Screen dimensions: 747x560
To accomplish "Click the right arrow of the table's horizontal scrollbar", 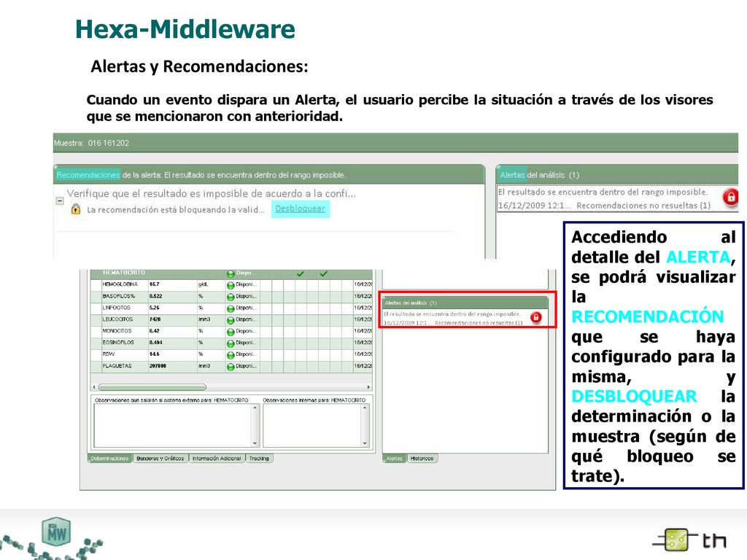I will 368,387.
